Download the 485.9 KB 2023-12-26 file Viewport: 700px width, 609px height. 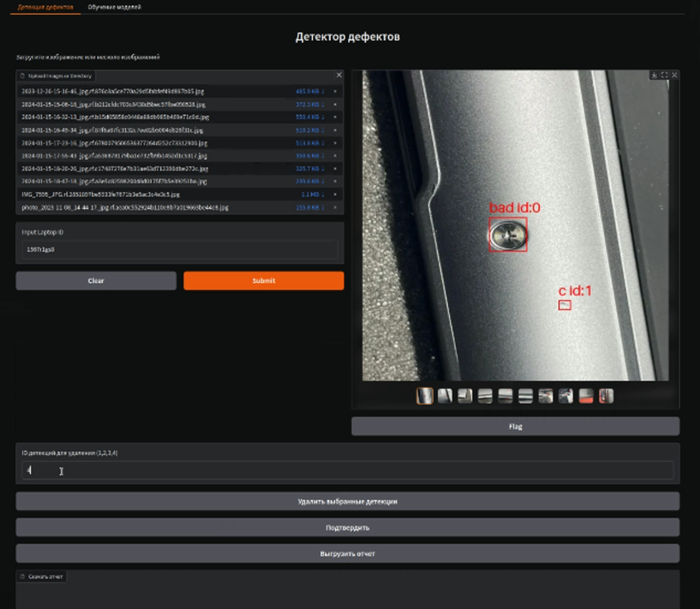[310, 91]
